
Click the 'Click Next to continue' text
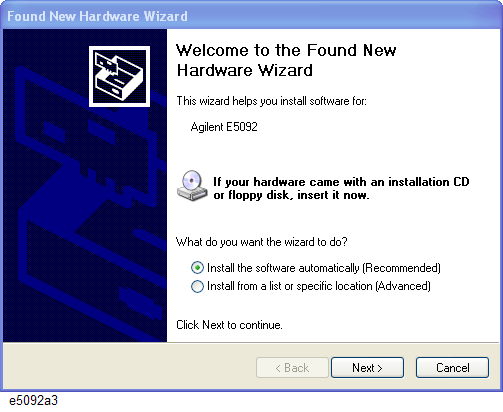click(x=229, y=325)
